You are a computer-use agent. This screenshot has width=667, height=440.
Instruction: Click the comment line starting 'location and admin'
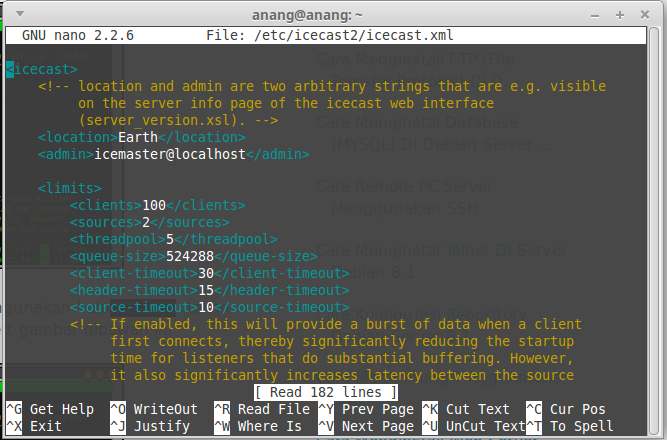pos(322,86)
